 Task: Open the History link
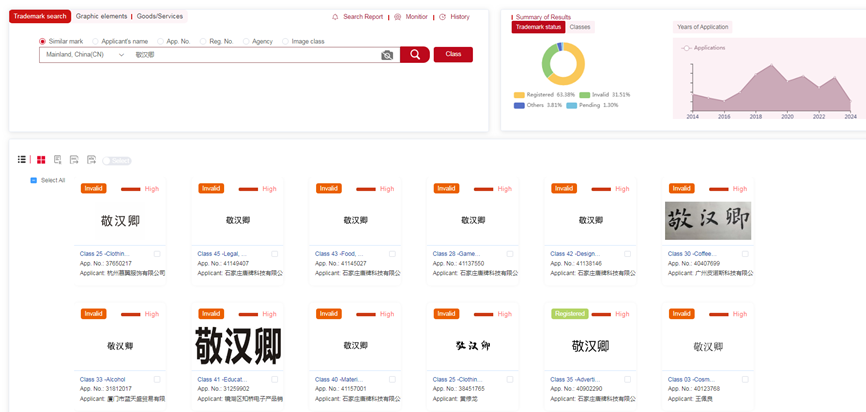(x=460, y=17)
